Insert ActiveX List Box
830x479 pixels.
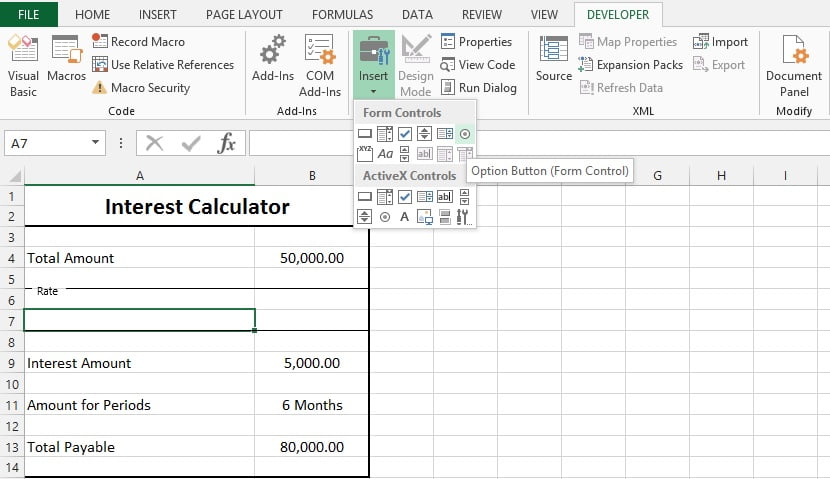[425, 197]
